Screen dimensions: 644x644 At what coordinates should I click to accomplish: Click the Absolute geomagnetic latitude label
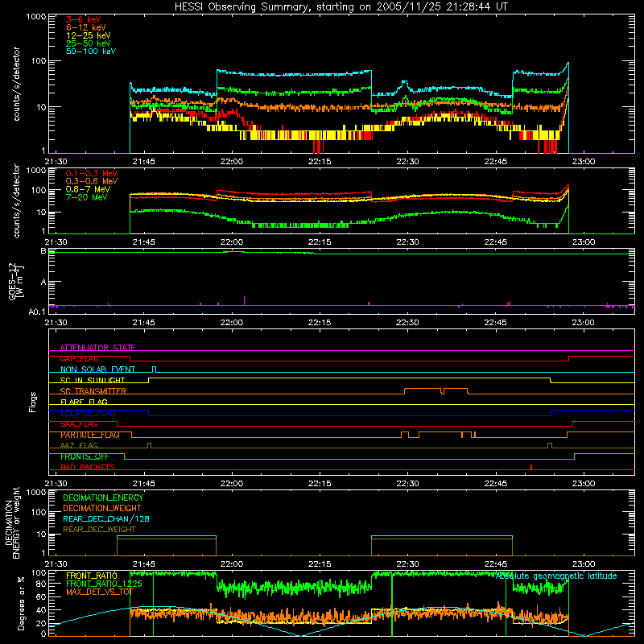coord(556,576)
